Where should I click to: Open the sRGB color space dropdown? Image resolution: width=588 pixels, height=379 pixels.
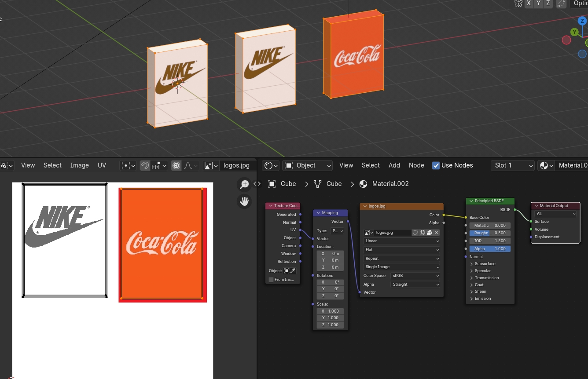(415, 276)
